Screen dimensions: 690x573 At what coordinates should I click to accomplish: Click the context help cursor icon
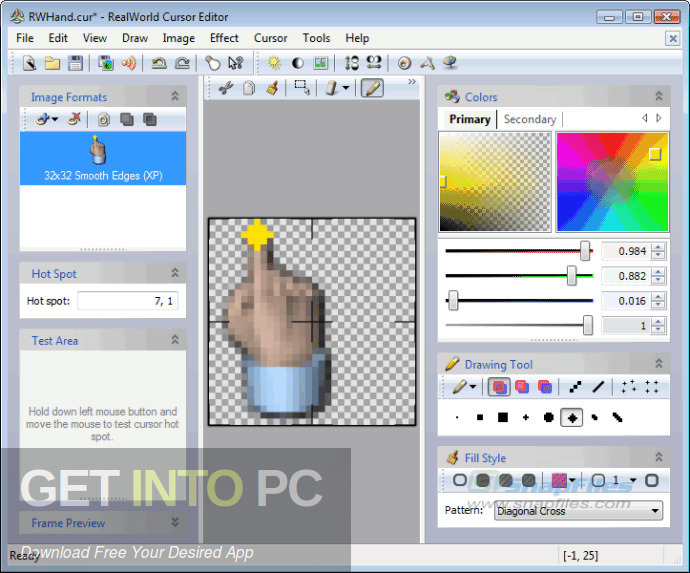tap(236, 63)
